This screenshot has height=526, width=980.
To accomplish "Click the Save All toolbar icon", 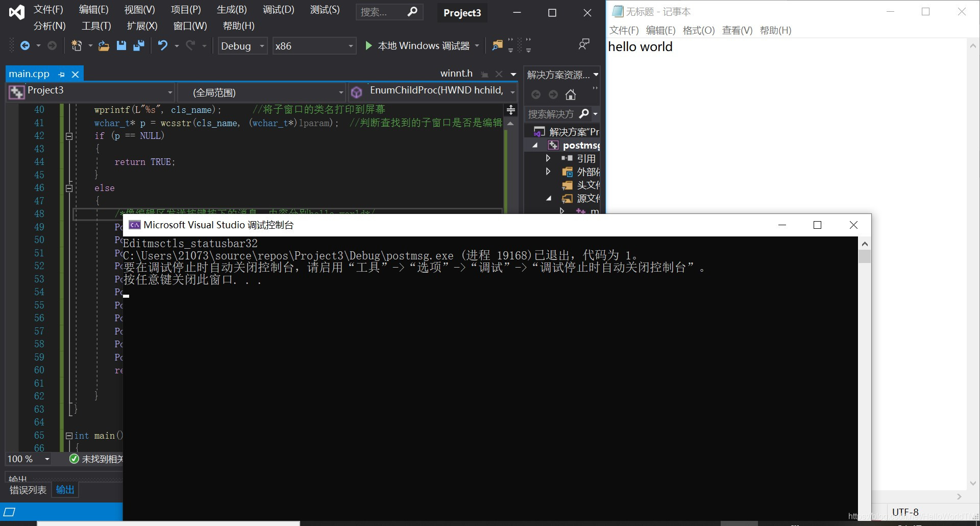I will 138,46.
